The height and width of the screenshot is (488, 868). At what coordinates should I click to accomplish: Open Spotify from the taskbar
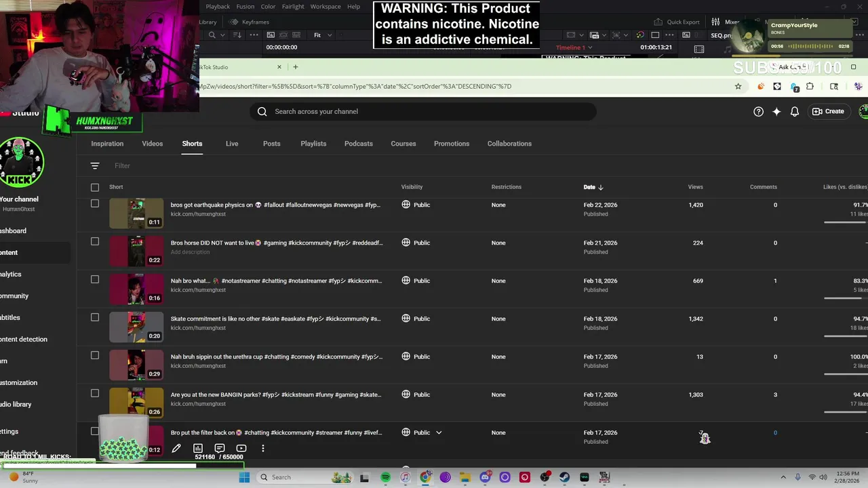[385, 477]
